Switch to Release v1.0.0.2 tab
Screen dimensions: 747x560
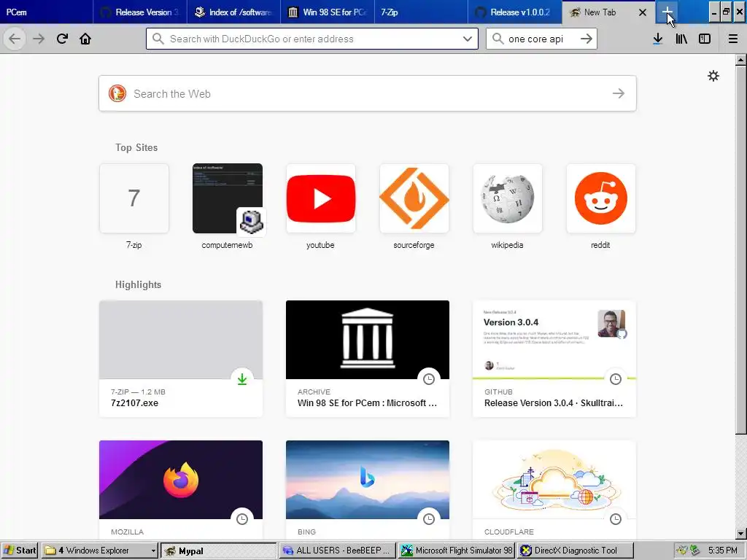pos(514,12)
